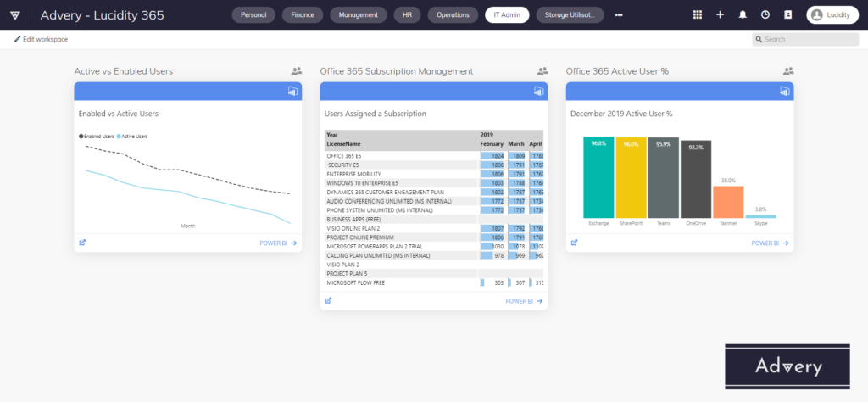Switch to the Finance tab
The image size is (868, 402).
303,15
